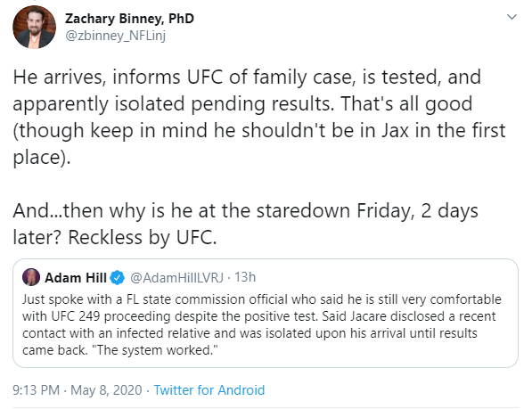Click Adam Hill's small avatar
The width and height of the screenshot is (532, 409).
31,277
